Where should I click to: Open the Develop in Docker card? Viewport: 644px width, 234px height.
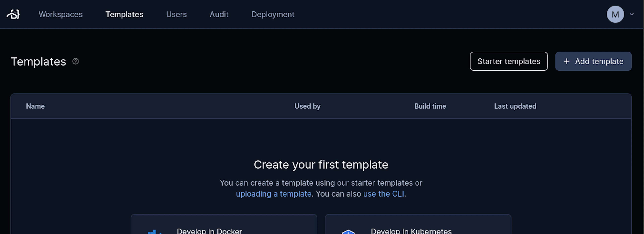(224, 224)
